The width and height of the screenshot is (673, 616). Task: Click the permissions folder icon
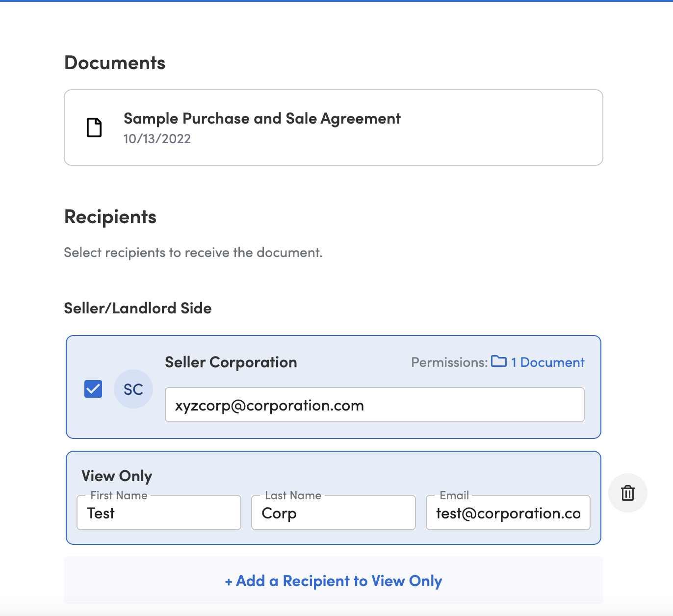point(499,361)
